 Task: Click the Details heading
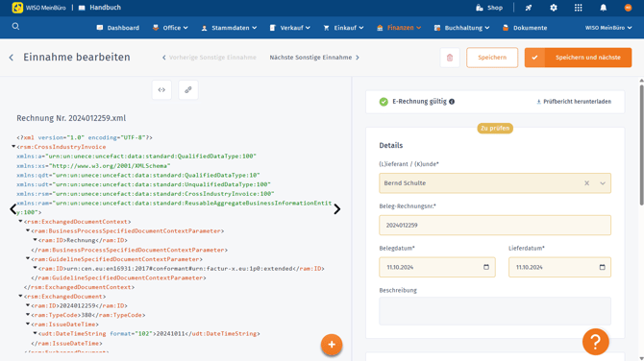(x=391, y=146)
